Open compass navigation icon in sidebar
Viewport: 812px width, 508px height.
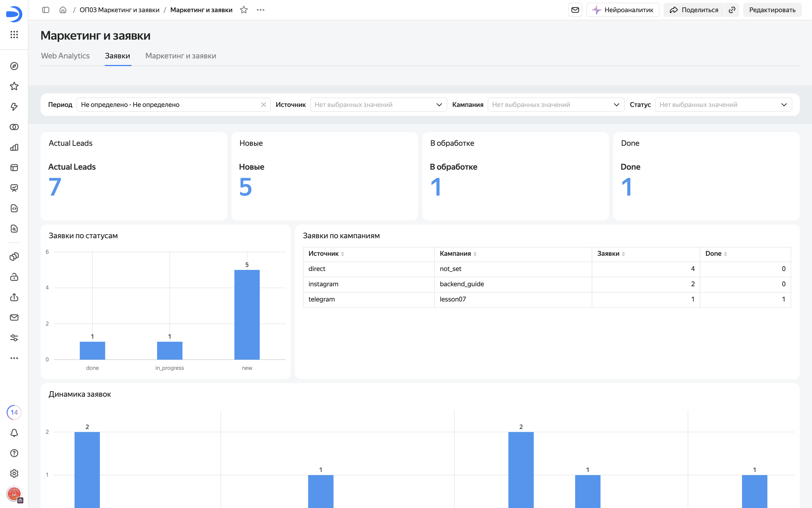pos(14,66)
